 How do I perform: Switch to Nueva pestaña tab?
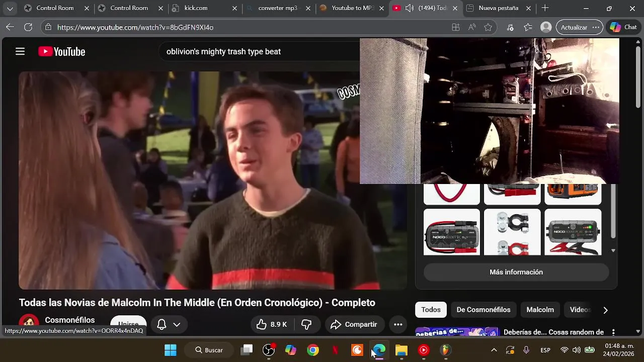point(499,8)
